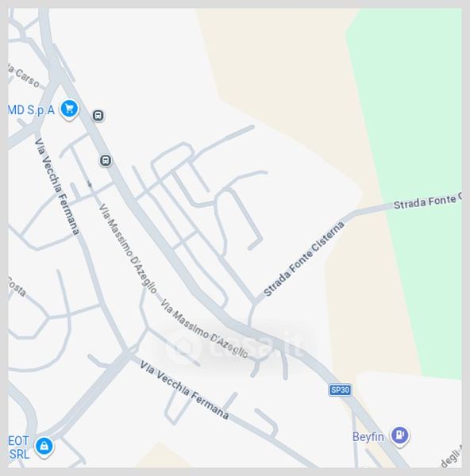This screenshot has width=470, height=476.
Task: Click the Beyfin gas station pin
Action: 400,436
